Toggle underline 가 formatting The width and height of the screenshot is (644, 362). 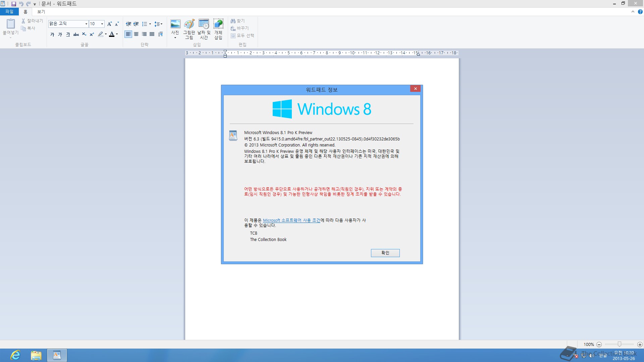point(68,34)
